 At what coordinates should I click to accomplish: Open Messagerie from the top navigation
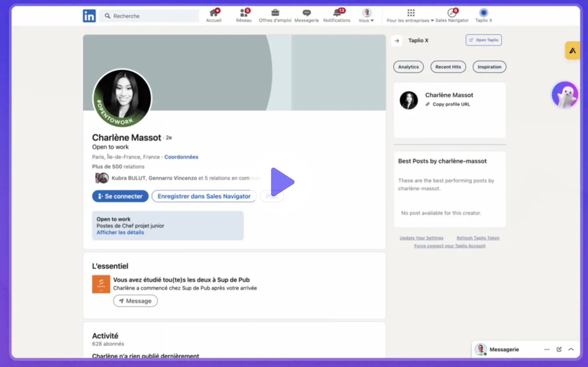coord(306,14)
